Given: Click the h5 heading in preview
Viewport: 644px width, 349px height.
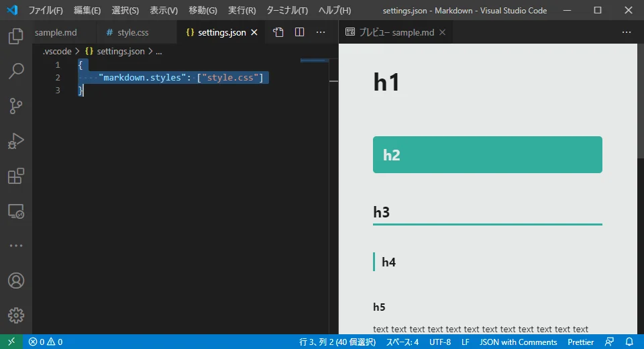Looking at the screenshot, I should (x=379, y=307).
